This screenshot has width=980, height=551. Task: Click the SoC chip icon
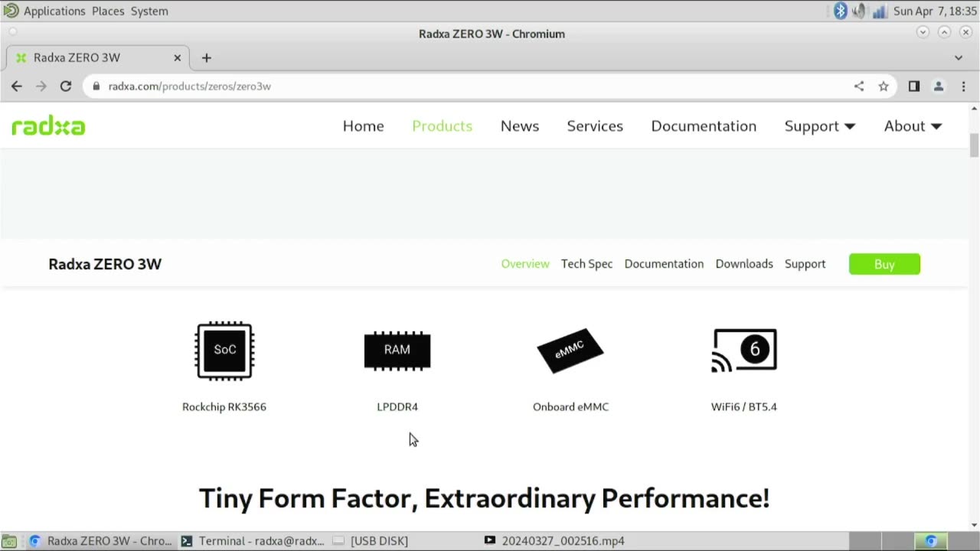(224, 350)
